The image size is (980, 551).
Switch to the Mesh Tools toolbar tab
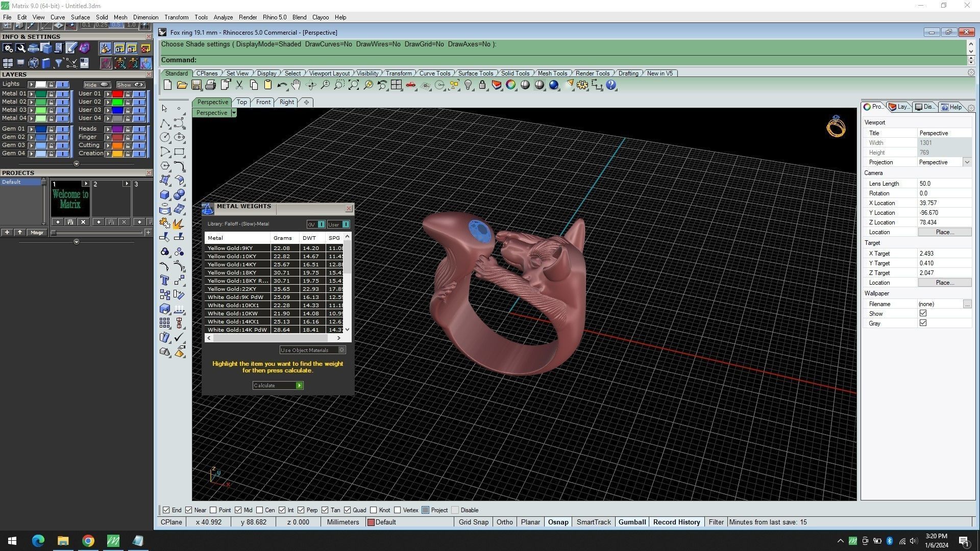(552, 73)
